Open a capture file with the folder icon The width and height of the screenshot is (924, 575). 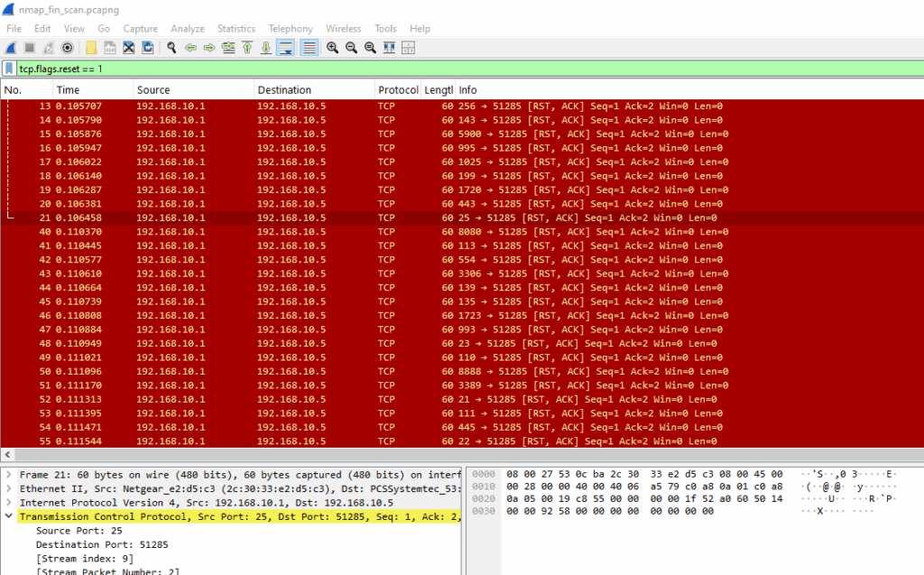point(91,48)
